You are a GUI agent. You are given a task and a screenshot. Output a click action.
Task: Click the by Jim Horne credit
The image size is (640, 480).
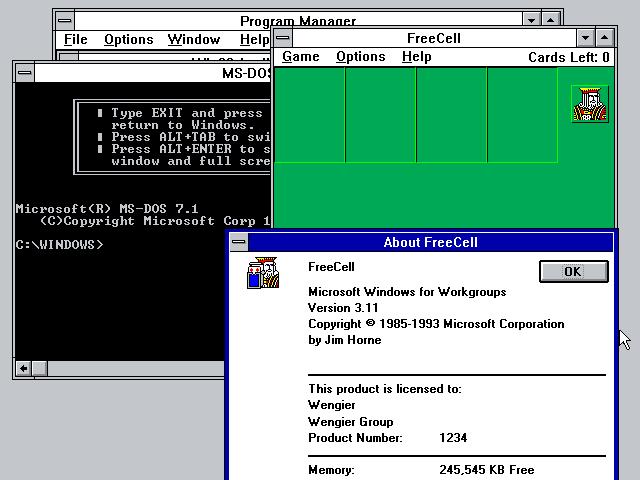344,340
